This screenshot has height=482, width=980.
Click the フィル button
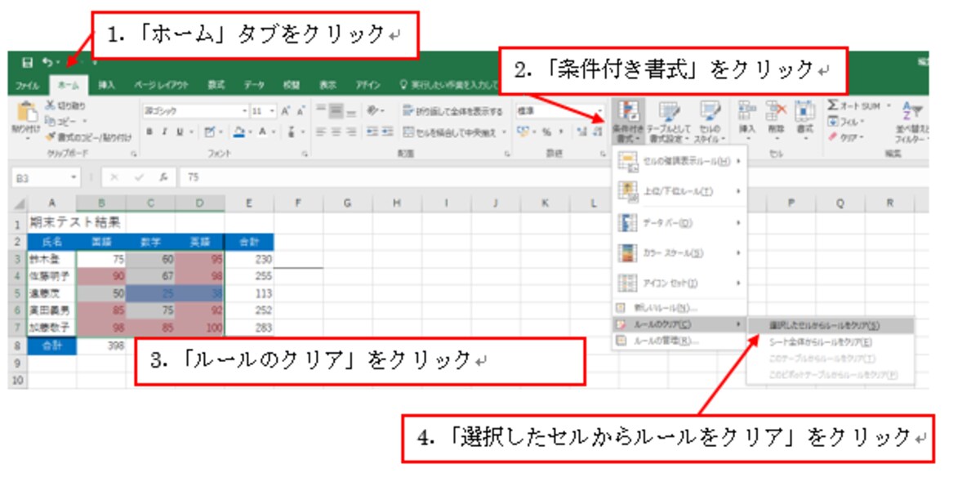(844, 122)
